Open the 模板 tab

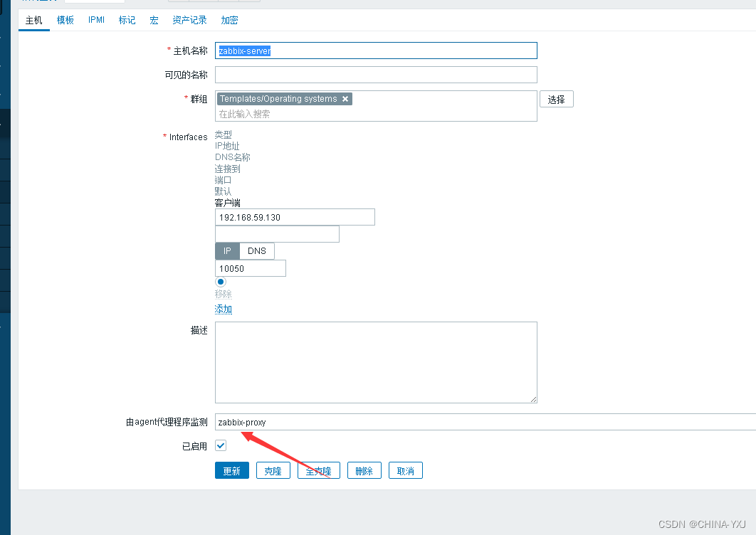pyautogui.click(x=65, y=20)
